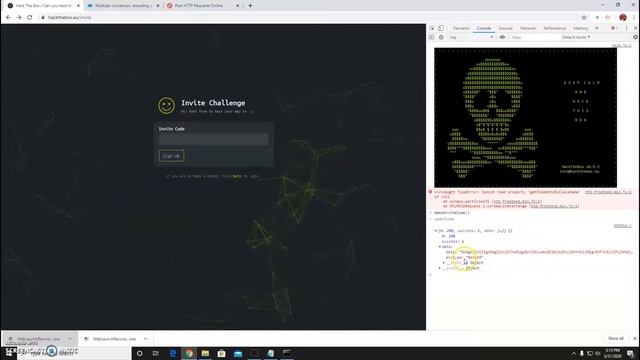
Task: Close the DevTools panel
Action: [x=636, y=28]
